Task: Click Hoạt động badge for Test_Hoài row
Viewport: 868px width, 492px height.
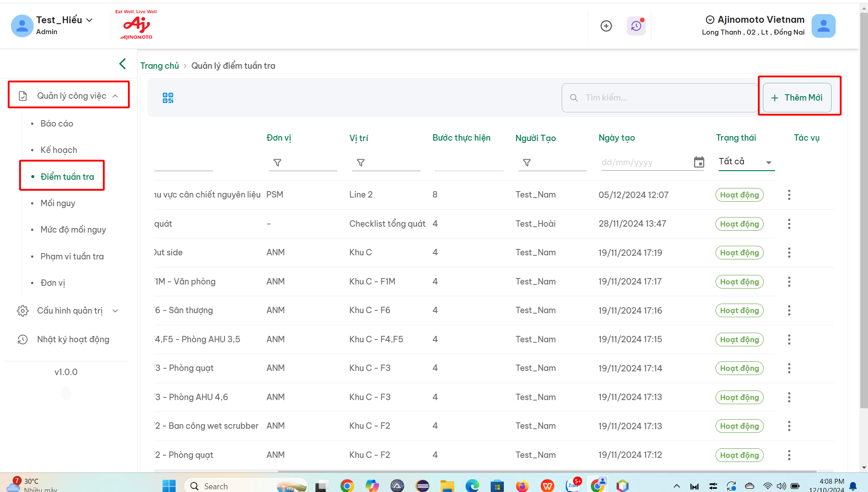Action: [739, 224]
